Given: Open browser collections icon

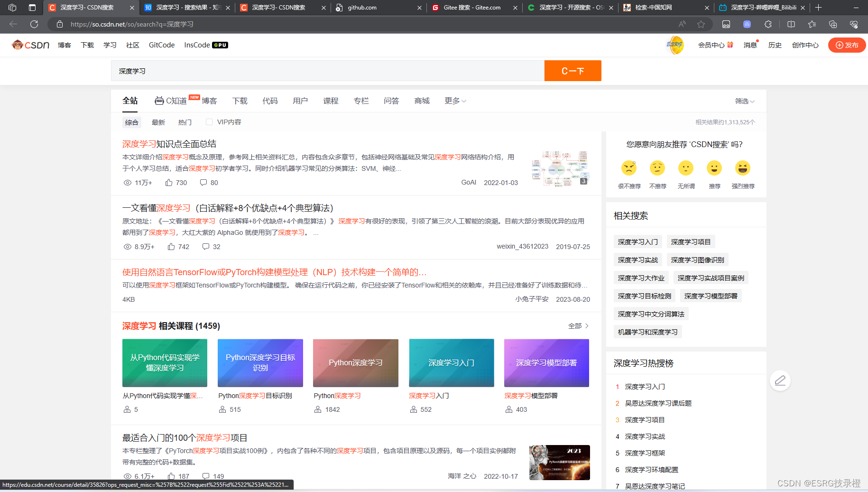Looking at the screenshot, I should tap(833, 24).
